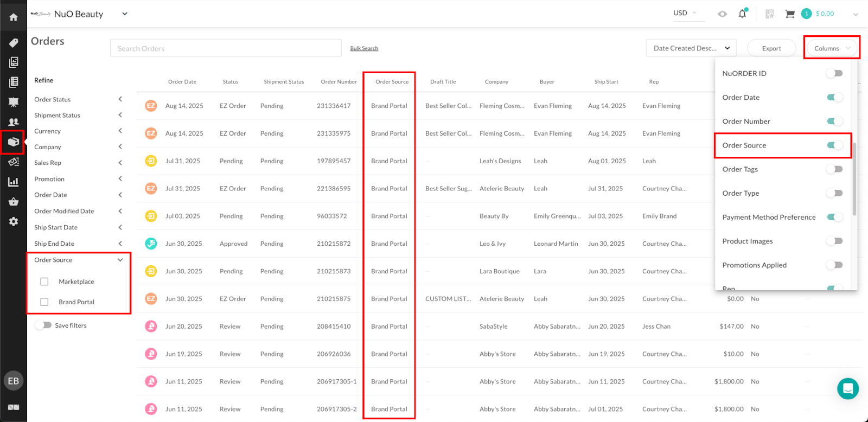This screenshot has width=868, height=422.
Task: Open Date Created Desc sort dropdown
Action: [x=691, y=48]
